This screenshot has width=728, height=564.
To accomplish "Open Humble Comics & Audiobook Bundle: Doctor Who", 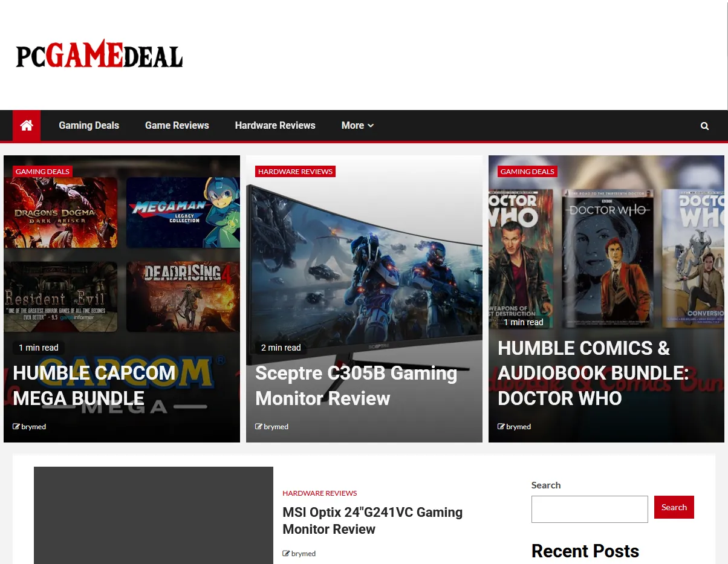I will click(x=593, y=373).
